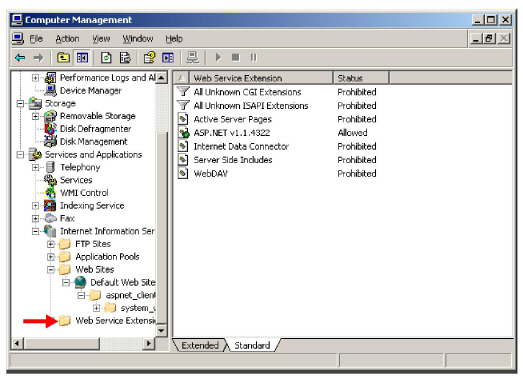Click the Connect to computer toolbar icon

193,58
